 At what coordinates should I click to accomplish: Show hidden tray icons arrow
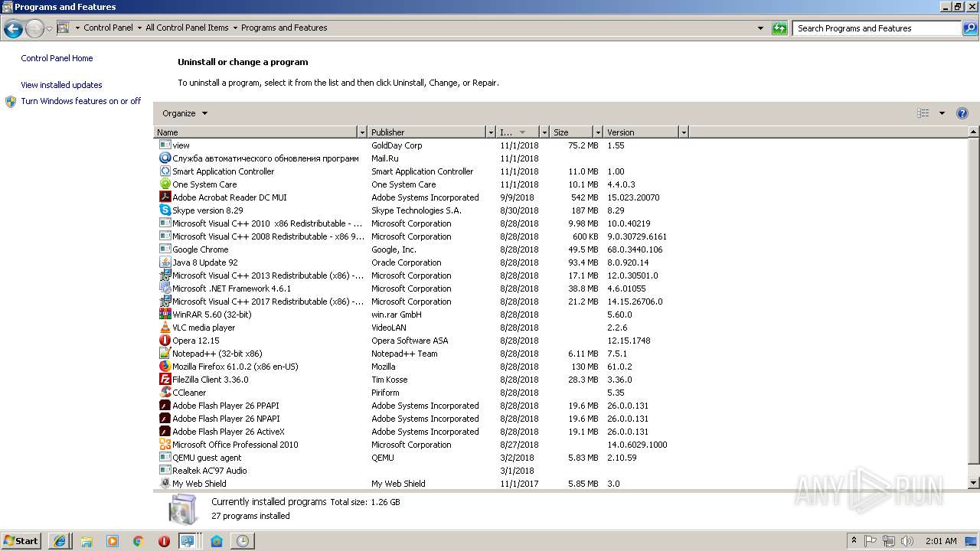click(854, 541)
